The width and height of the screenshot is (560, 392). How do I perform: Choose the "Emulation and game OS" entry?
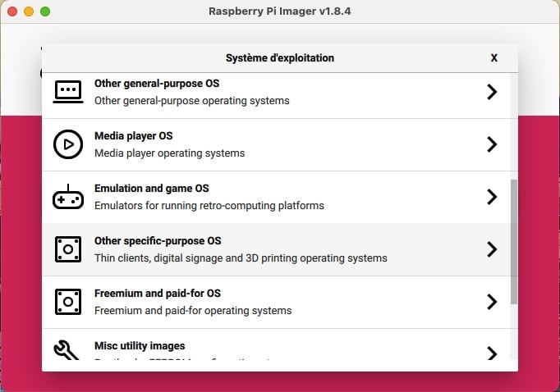(x=151, y=189)
